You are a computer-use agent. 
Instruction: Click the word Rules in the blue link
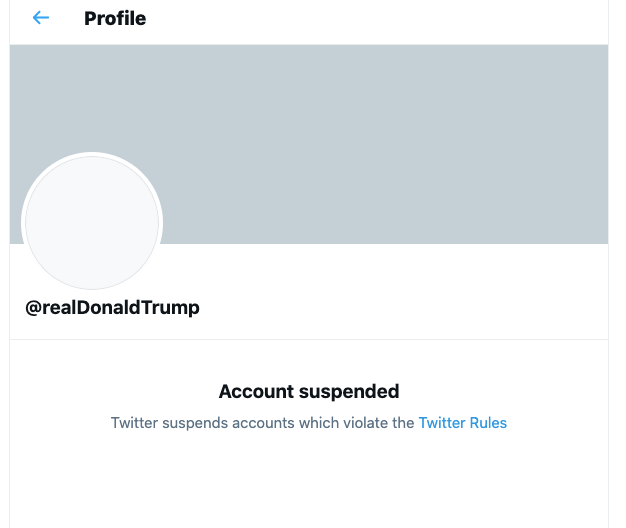pos(488,423)
